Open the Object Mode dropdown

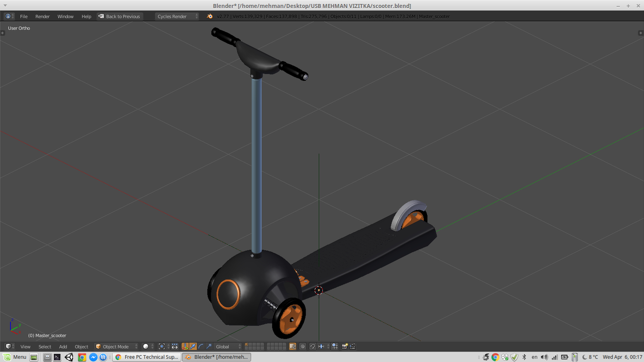coord(115,346)
